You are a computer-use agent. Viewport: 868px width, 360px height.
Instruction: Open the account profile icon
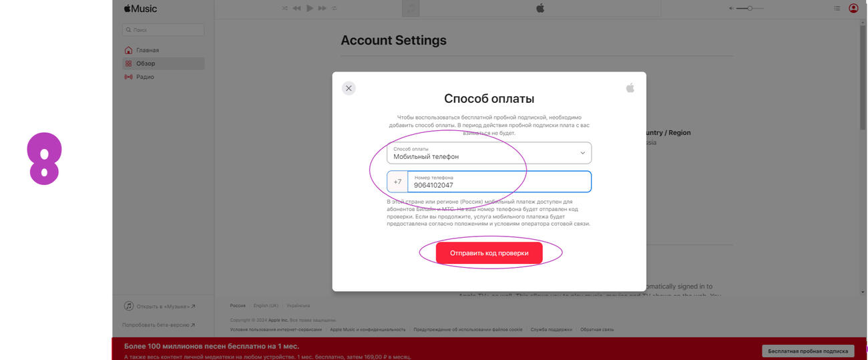pos(853,8)
